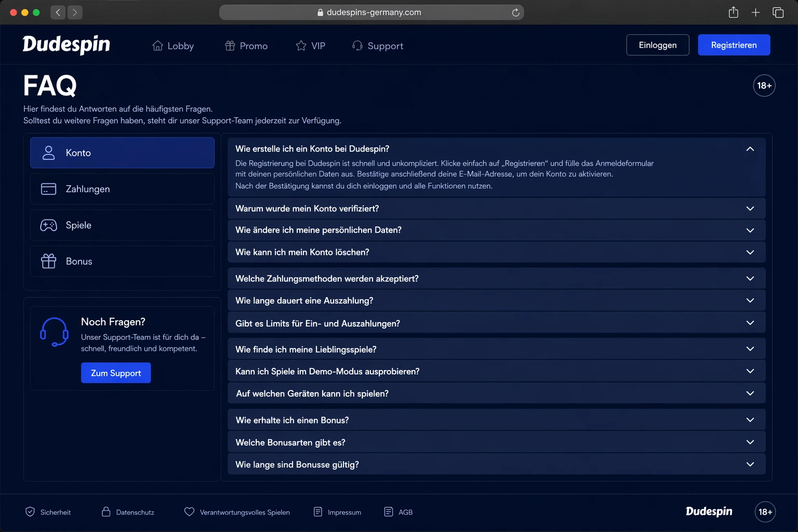This screenshot has width=798, height=532.
Task: Click the VIP star icon
Action: pos(301,46)
